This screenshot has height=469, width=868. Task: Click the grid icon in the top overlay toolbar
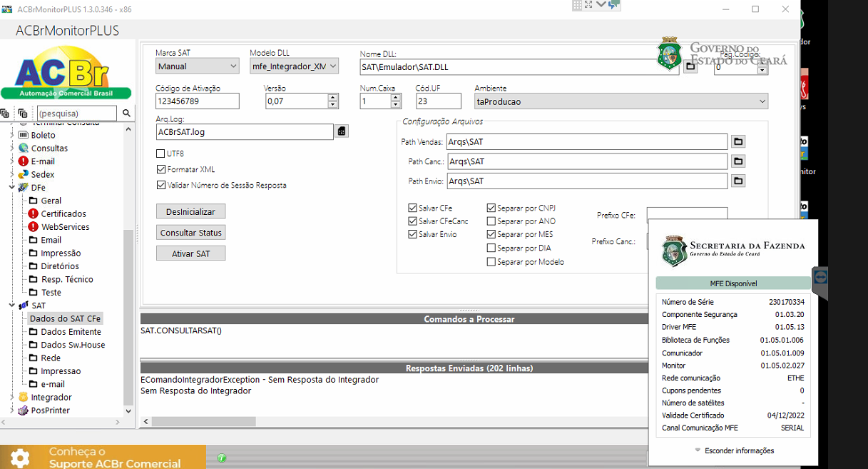pyautogui.click(x=576, y=4)
